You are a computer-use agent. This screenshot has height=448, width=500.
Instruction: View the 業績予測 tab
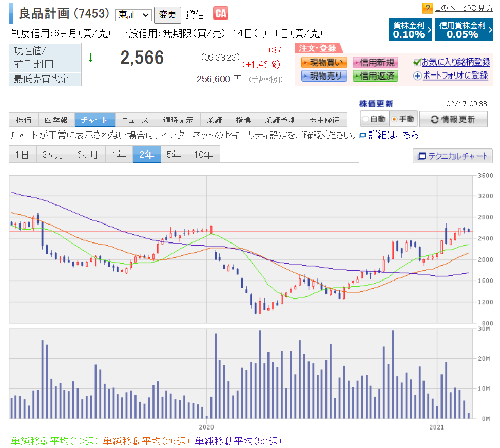(x=280, y=120)
